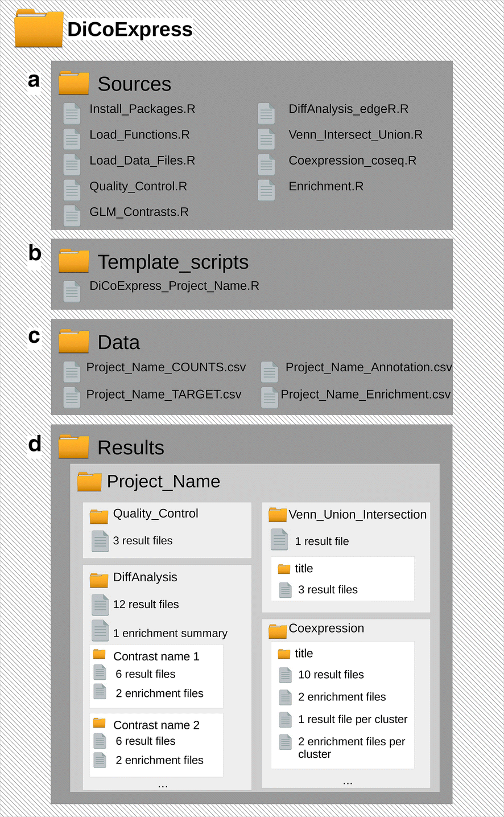This screenshot has height=817, width=504.
Task: Select the DiffAnalysis folder label
Action: click(x=145, y=577)
